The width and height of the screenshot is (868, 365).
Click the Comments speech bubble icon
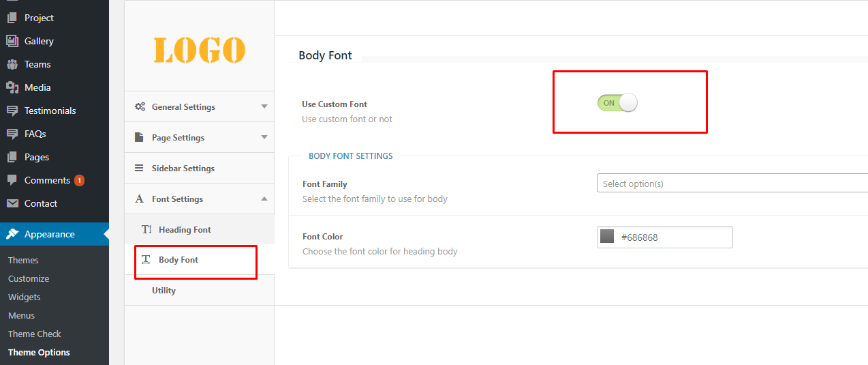point(12,180)
